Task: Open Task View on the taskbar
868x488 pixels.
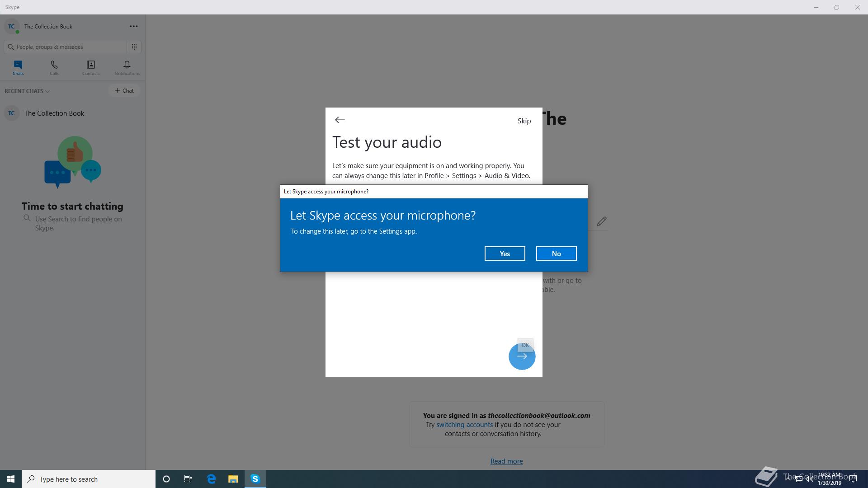Action: (188, 479)
